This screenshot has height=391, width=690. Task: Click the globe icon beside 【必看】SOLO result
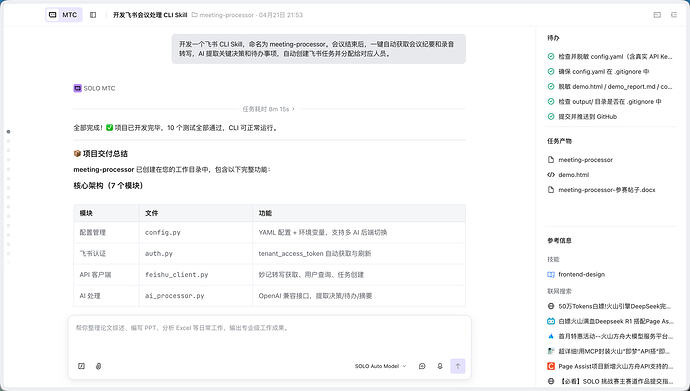coord(551,381)
